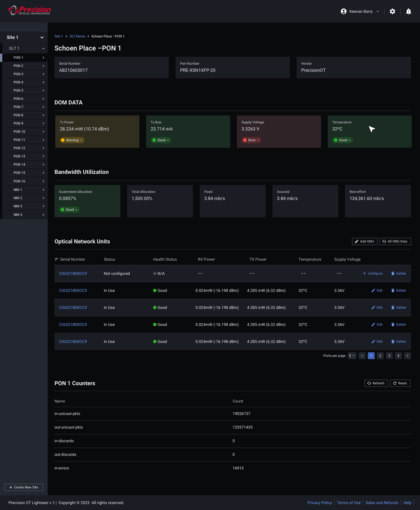Image resolution: width=420 pixels, height=510 pixels.
Task: Click the reset icon in PON 1 Counters
Action: pyautogui.click(x=394, y=383)
